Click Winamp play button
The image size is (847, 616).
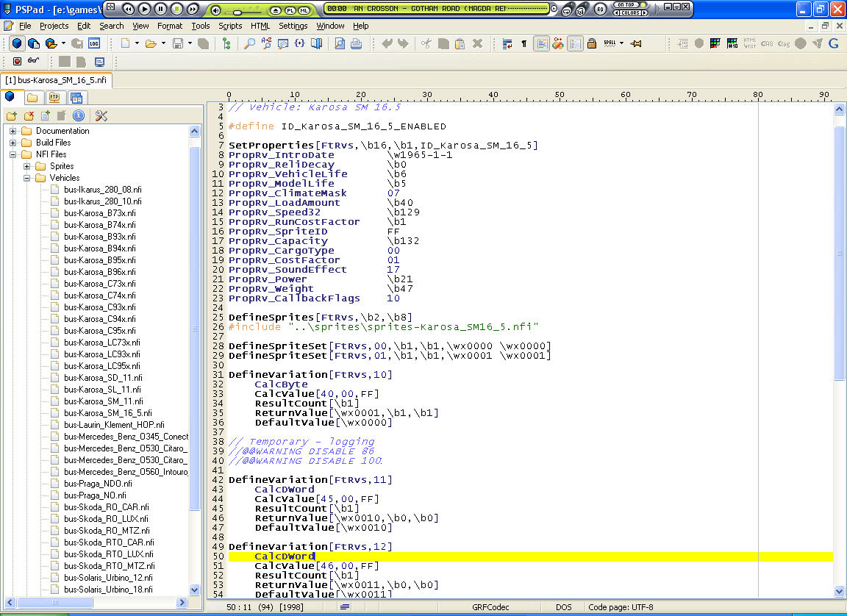tap(144, 9)
